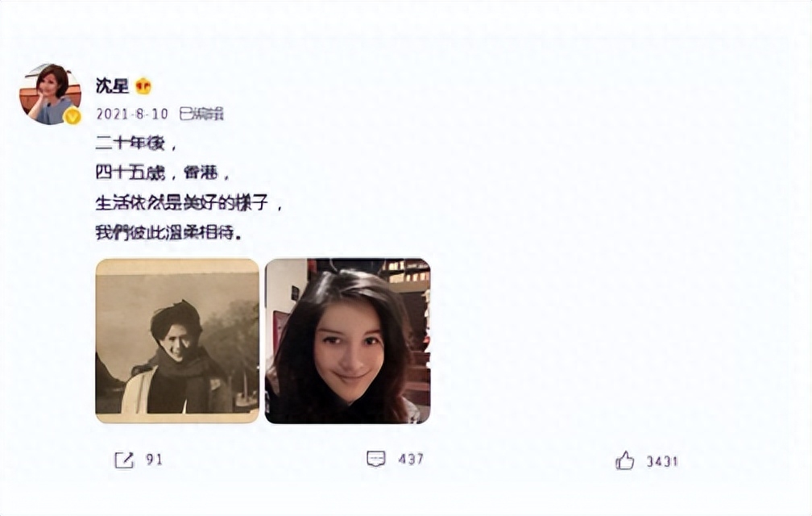The height and width of the screenshot is (516, 812).
Task: Click the comment count 437
Action: pos(411,459)
